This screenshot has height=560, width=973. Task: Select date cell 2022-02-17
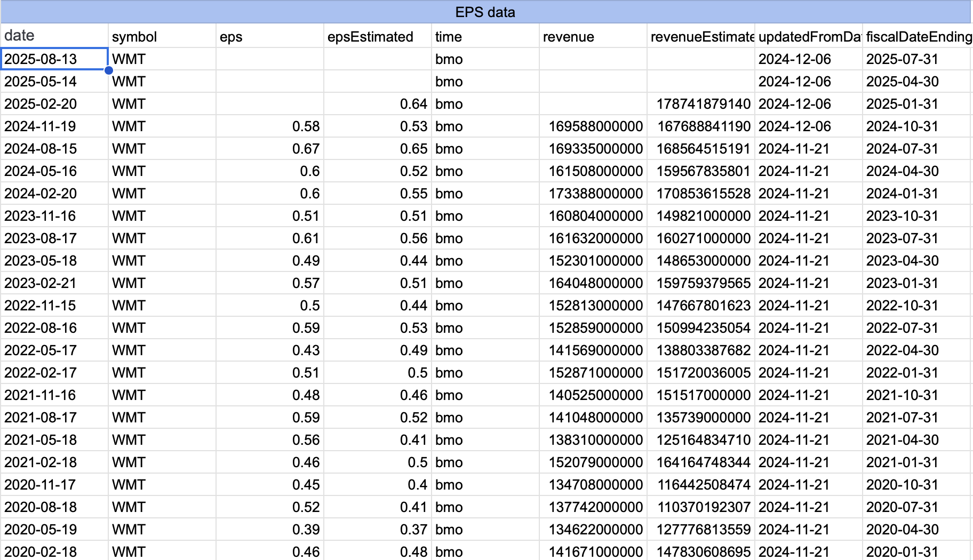[54, 372]
